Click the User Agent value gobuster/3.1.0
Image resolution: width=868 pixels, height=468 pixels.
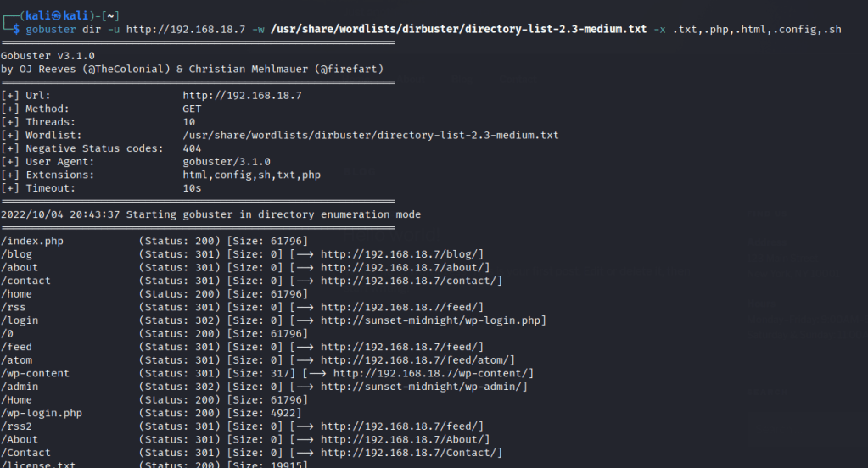(227, 162)
